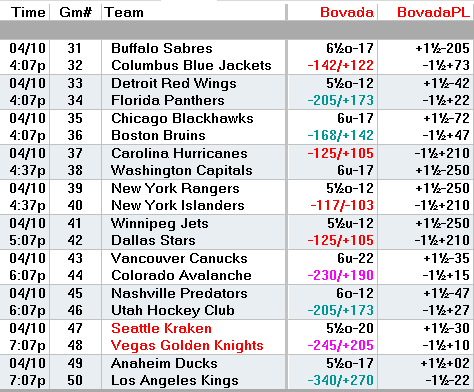Click Washington Capitals total 6u-17
This screenshot has width=474, height=392.
tap(355, 170)
